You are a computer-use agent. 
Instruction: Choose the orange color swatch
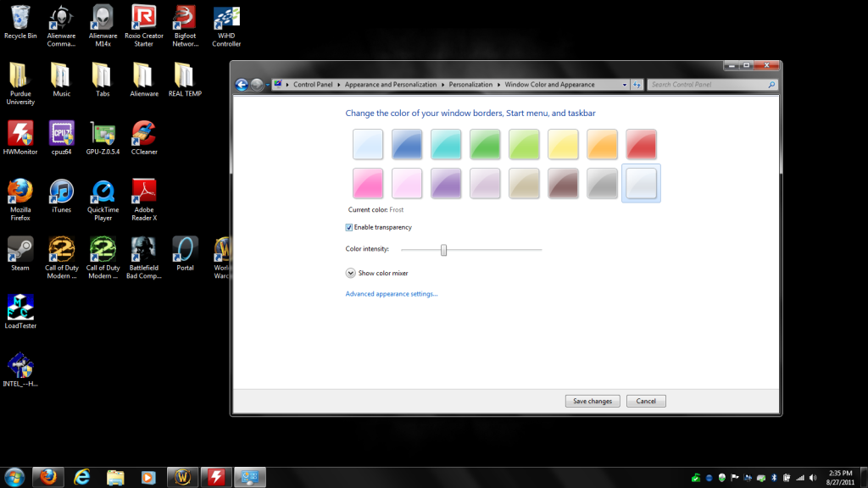tap(602, 144)
